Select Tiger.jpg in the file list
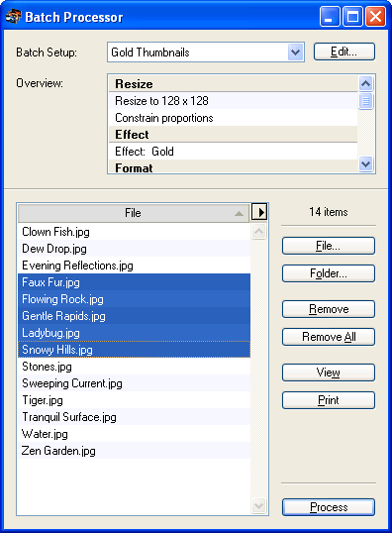Image resolution: width=392 pixels, height=533 pixels. (134, 400)
